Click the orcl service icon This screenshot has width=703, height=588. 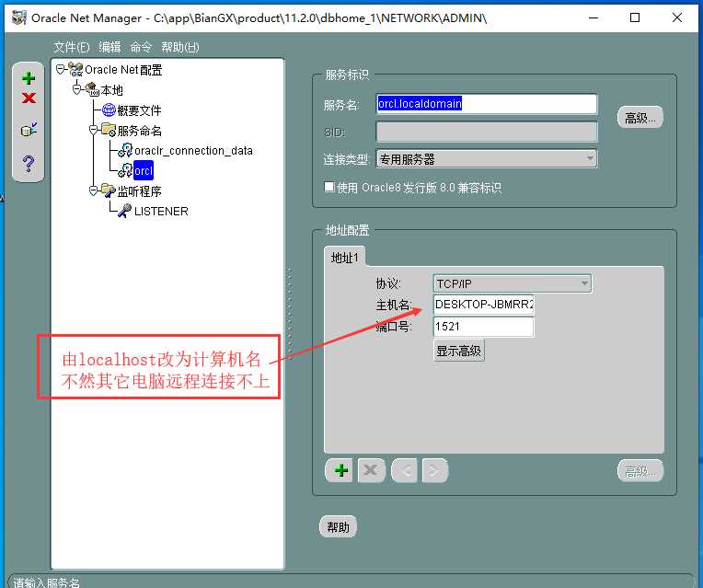125,170
